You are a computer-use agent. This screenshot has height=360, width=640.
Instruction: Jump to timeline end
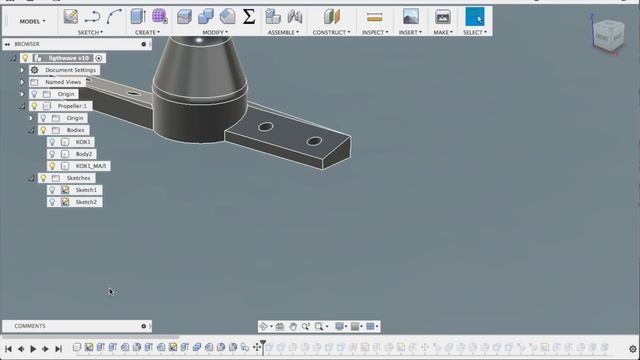click(x=58, y=349)
